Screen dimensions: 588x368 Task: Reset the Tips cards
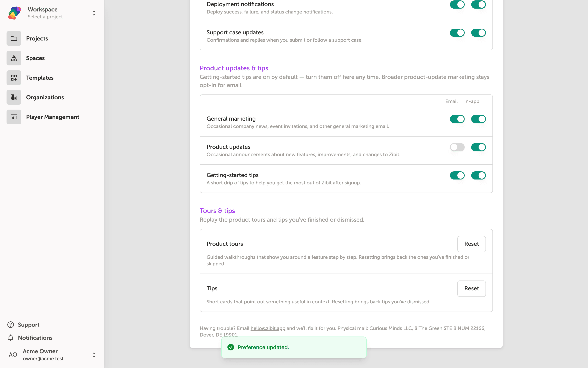[x=471, y=288]
